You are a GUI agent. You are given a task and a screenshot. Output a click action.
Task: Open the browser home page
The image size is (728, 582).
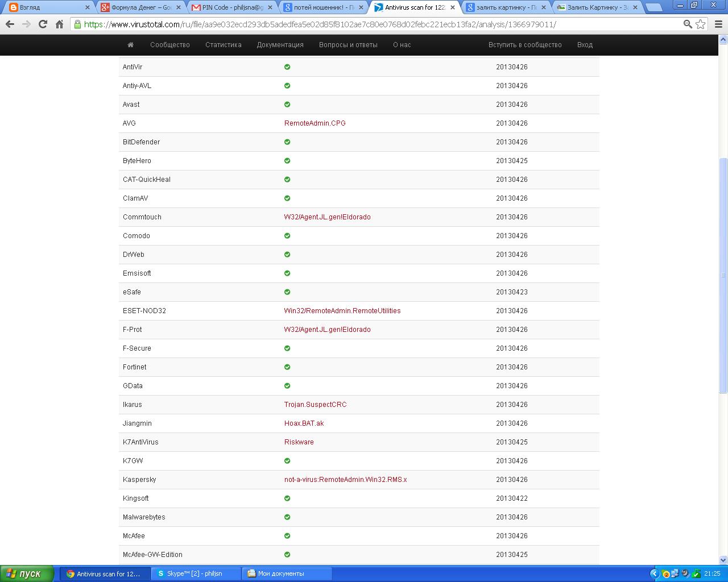[x=59, y=24]
